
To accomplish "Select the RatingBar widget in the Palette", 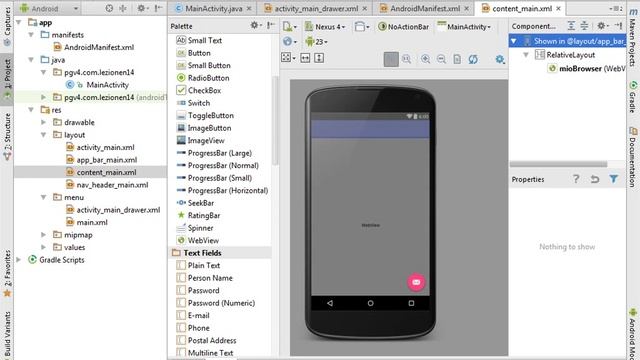I will coord(198,216).
